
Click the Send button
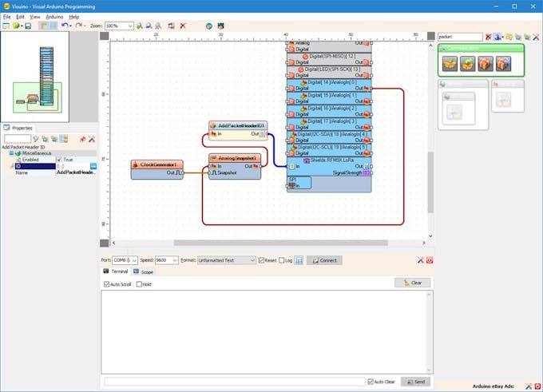pos(415,382)
